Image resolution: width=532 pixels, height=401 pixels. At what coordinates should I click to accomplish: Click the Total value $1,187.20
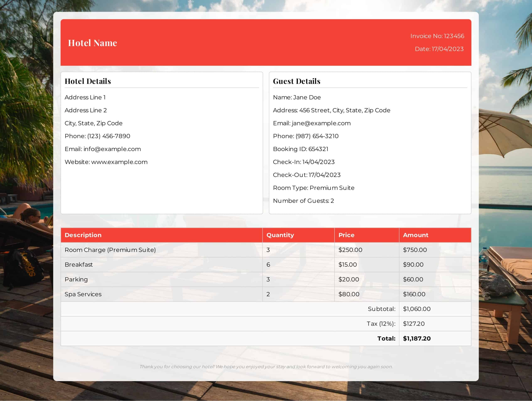[x=416, y=338]
